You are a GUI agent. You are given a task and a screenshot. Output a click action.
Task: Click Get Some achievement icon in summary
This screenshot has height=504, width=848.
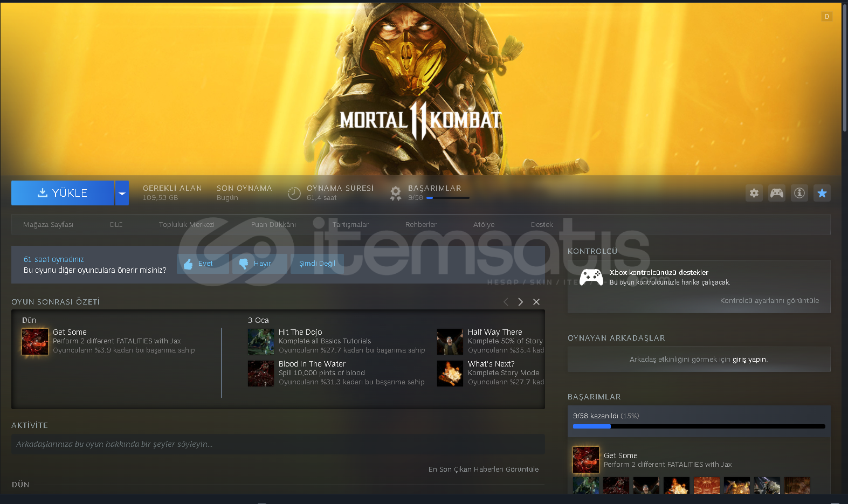[x=35, y=342]
